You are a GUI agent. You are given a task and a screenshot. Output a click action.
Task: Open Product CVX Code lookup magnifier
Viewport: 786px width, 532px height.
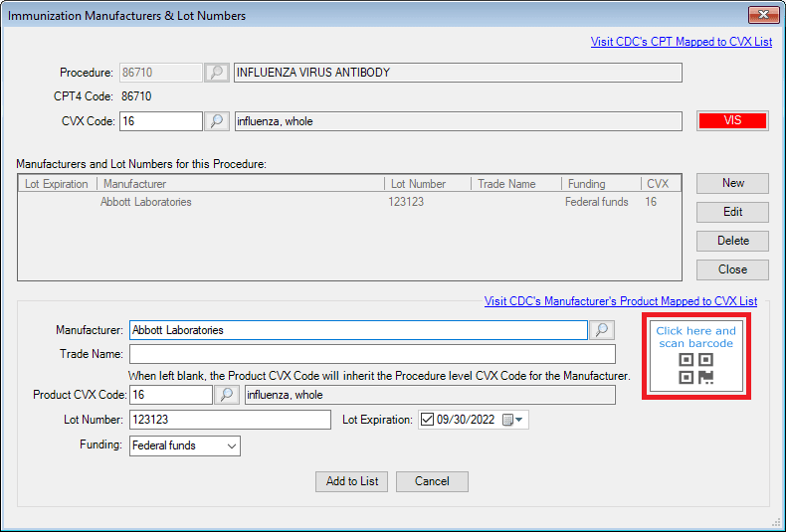228,395
